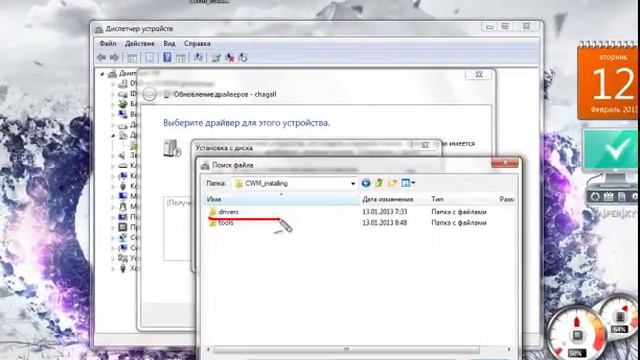Expand the system devices node arrow
Screen dimensions: 640x360
(x=113, y=248)
